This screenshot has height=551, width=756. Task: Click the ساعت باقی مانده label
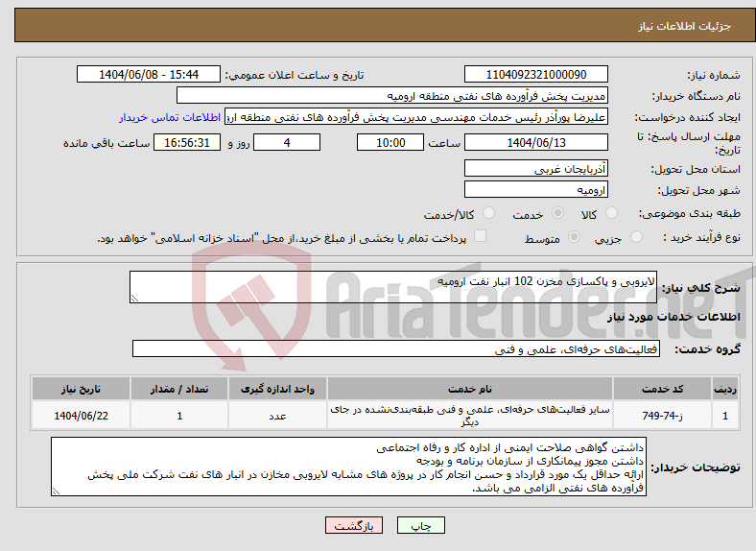106,143
